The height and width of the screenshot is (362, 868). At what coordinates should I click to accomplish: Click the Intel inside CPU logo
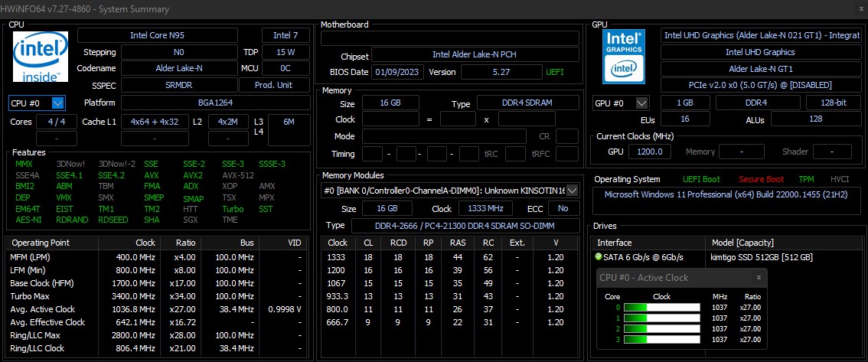click(x=41, y=57)
